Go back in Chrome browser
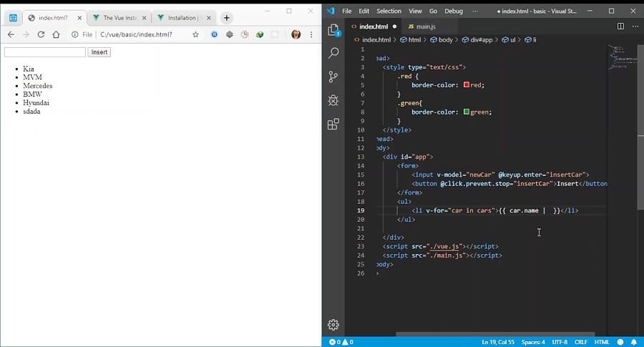Screen dimensions: 644x347 [x=11, y=34]
